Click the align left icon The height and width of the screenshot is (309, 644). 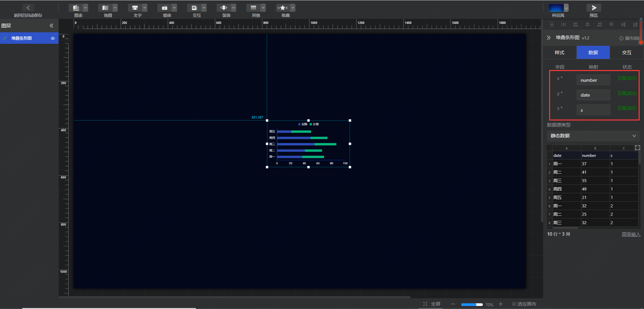575,25
